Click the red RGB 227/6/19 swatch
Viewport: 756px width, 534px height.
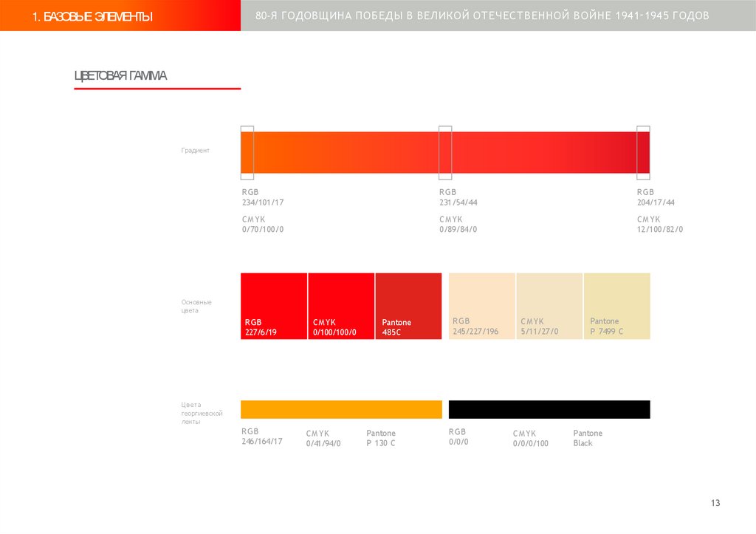click(x=274, y=306)
